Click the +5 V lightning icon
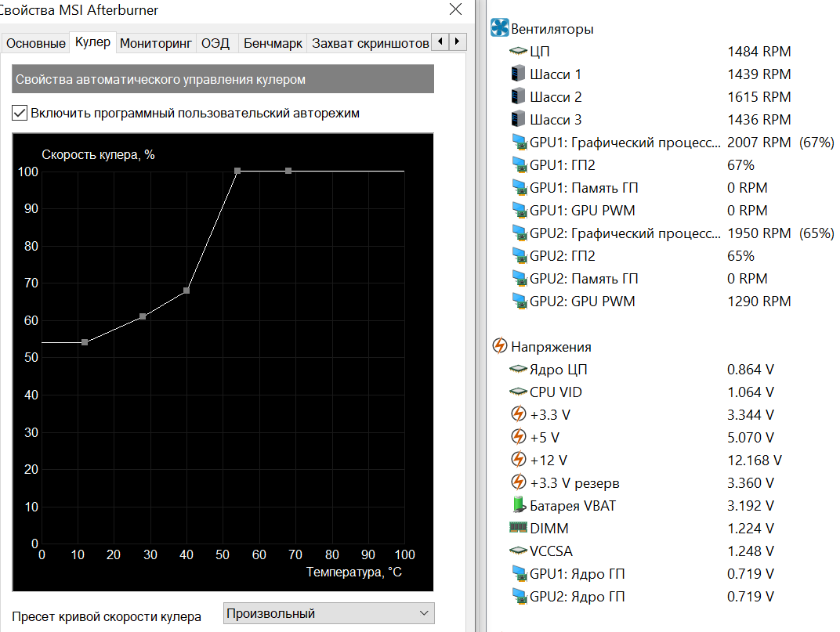Viewport: 840px width, 632px height. coord(518,436)
